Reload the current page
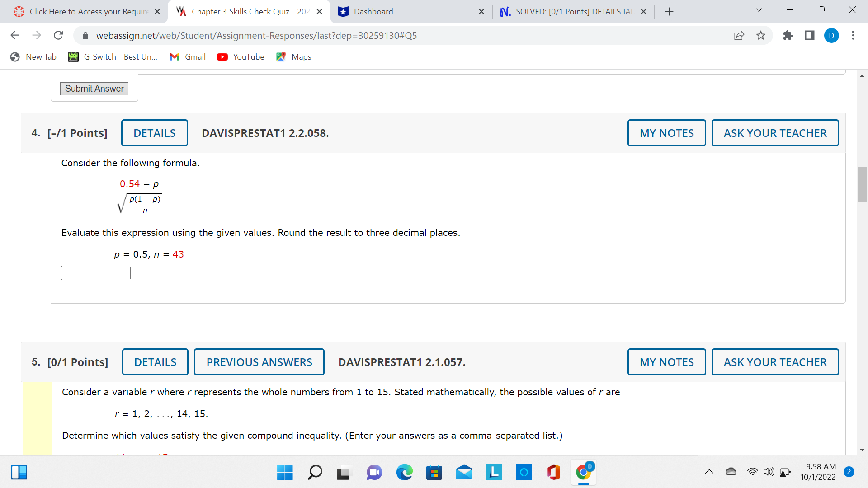Viewport: 868px width, 488px height. [x=58, y=35]
